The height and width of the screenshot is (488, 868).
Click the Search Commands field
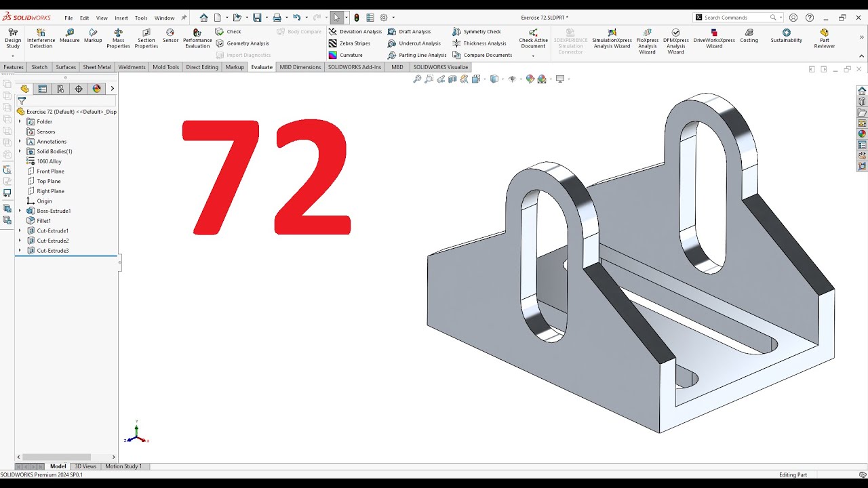(x=736, y=18)
